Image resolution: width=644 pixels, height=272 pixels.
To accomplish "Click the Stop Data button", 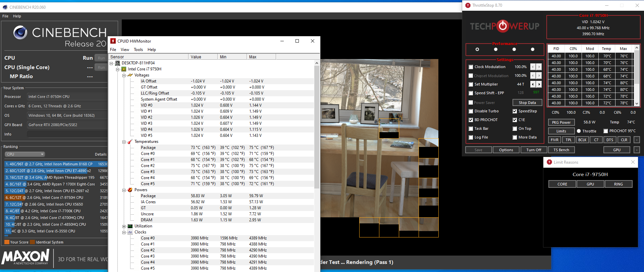I will (x=527, y=103).
